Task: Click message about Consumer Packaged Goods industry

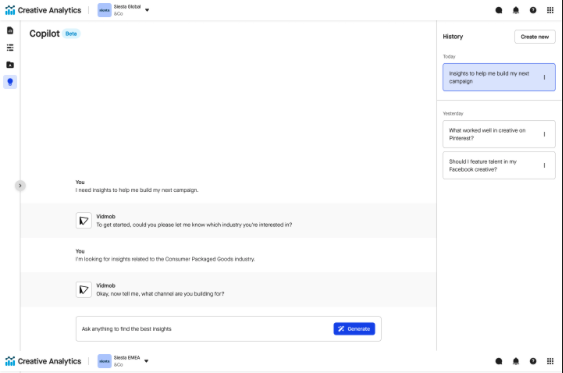Action: pyautogui.click(x=165, y=259)
